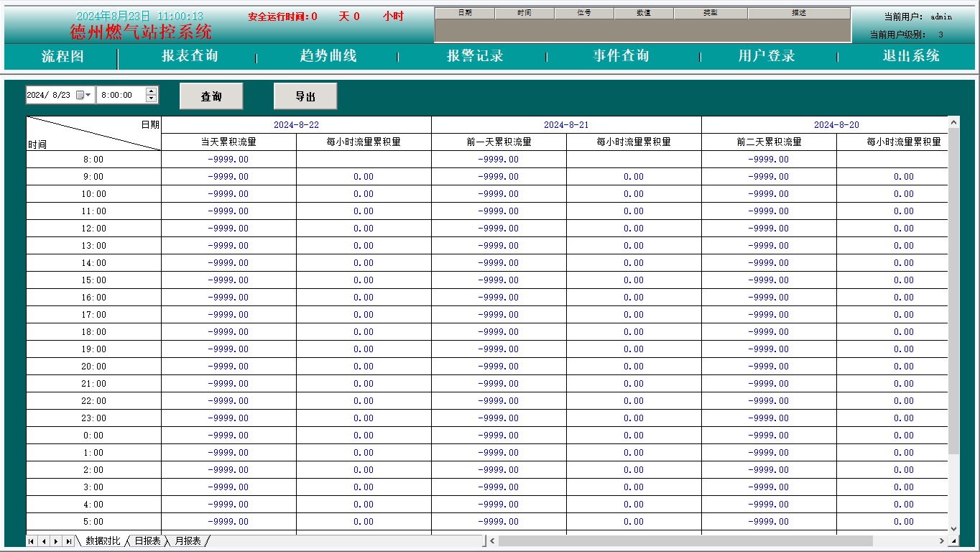Click 退出系统 to exit the system
This screenshot has height=552, width=980.
911,56
